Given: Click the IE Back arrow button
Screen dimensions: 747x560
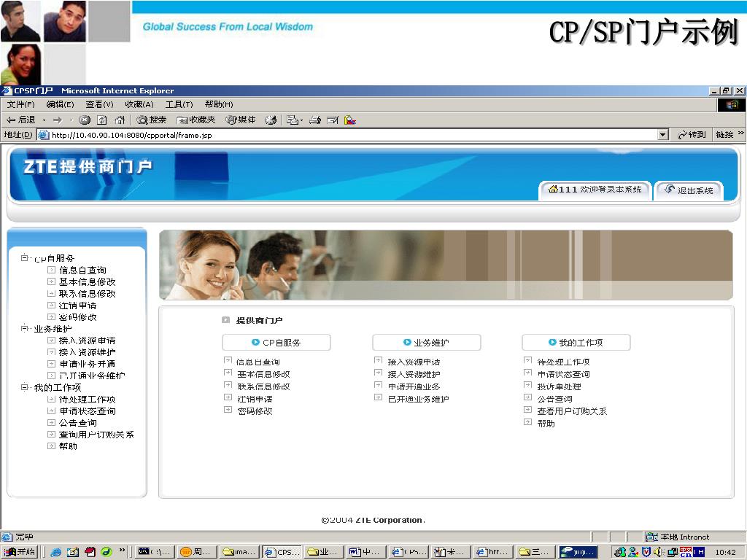Looking at the screenshot, I should coord(21,120).
